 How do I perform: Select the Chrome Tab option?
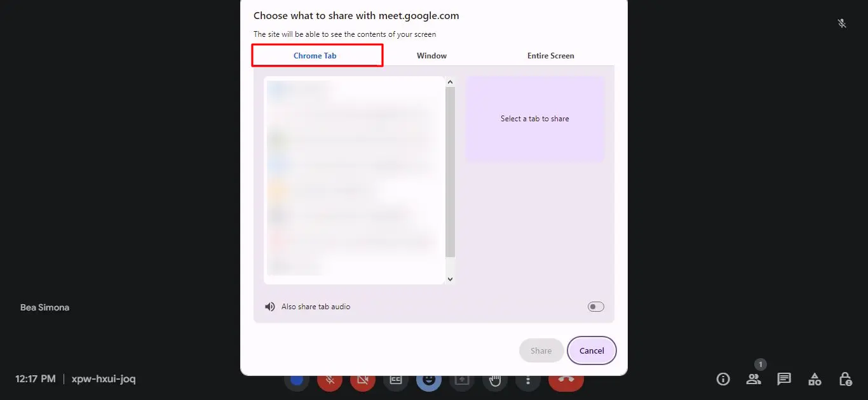point(315,56)
